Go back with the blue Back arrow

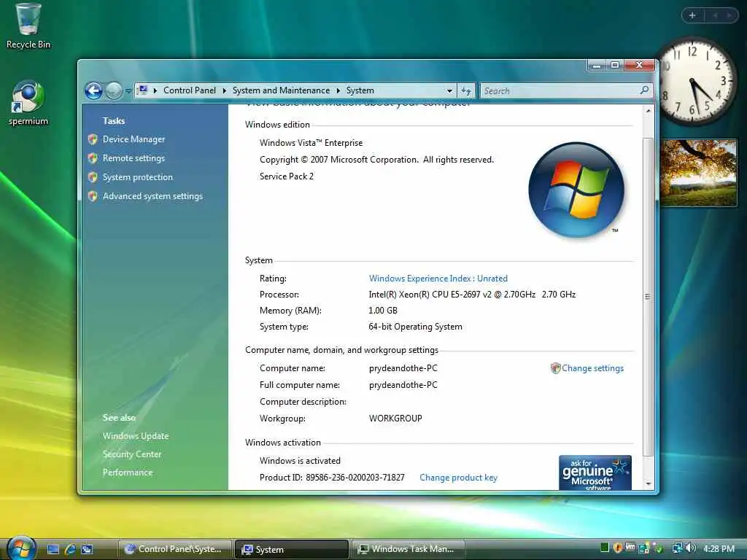(x=94, y=90)
